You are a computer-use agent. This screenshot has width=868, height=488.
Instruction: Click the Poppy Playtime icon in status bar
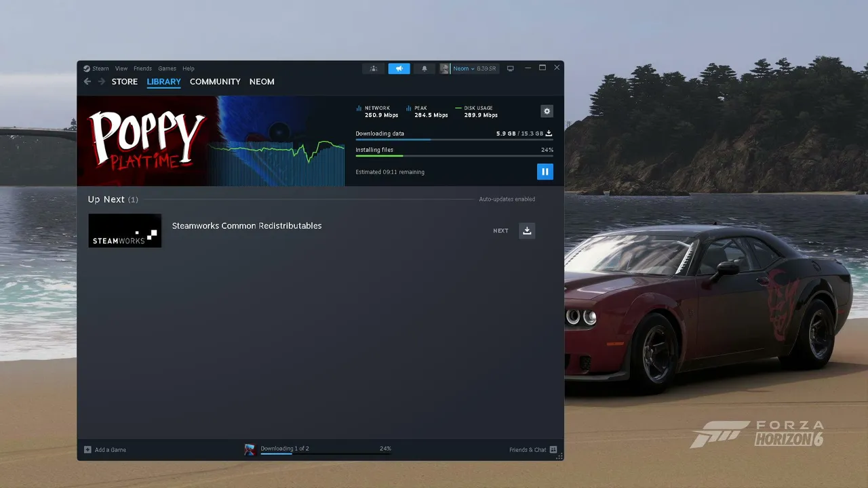pyautogui.click(x=250, y=449)
